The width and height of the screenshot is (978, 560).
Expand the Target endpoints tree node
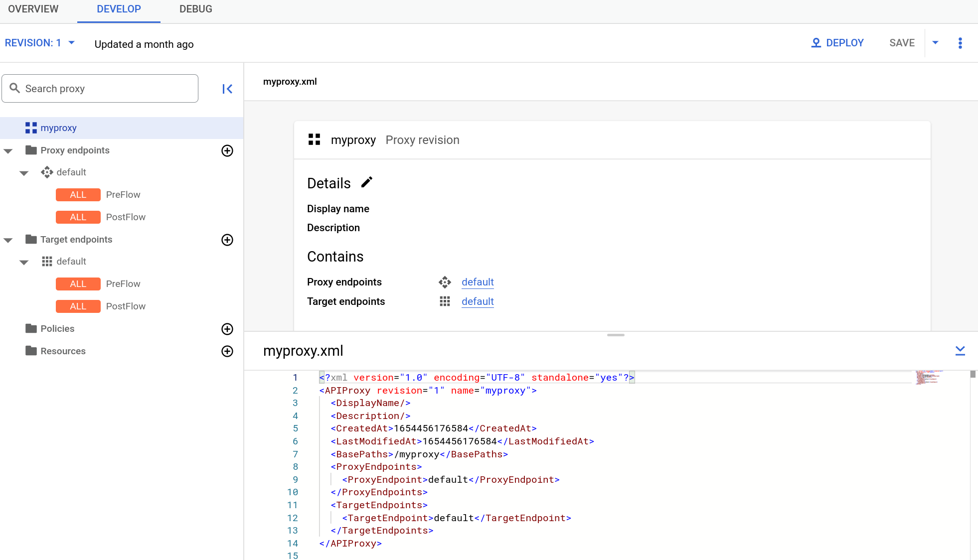click(x=8, y=239)
